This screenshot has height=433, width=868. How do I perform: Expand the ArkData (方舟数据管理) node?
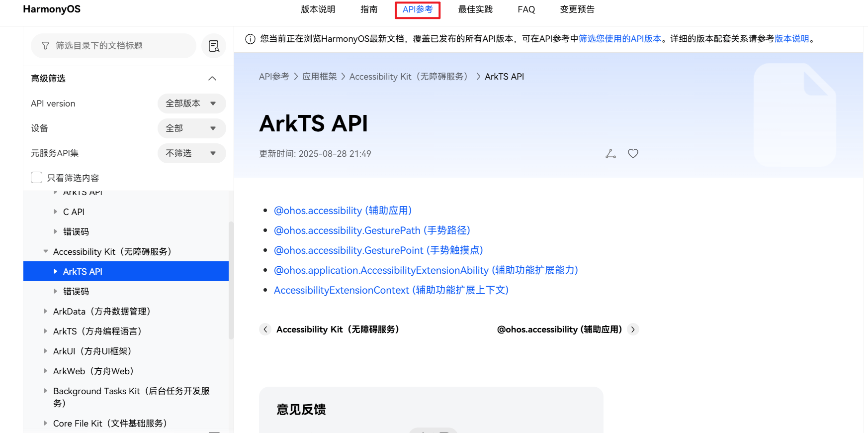pyautogui.click(x=45, y=311)
